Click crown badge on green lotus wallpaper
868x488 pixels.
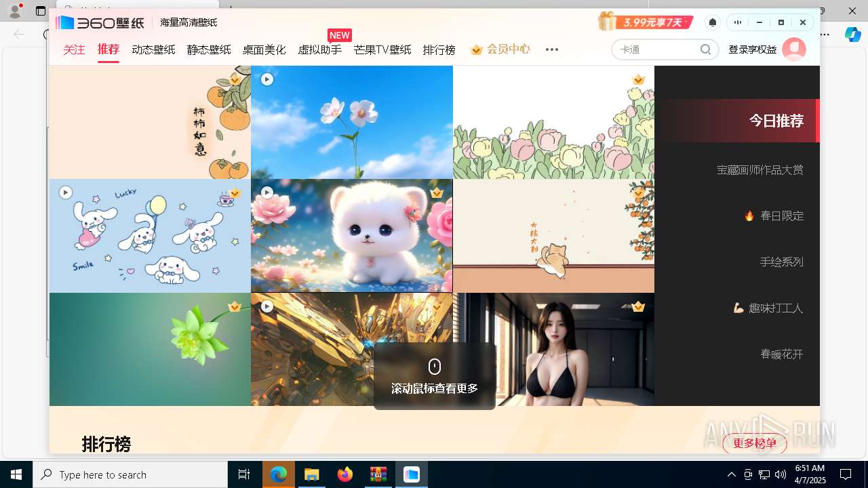click(235, 306)
